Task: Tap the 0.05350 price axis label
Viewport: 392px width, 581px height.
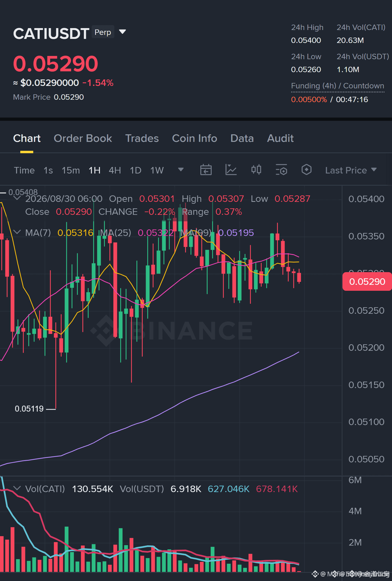Action: (x=366, y=236)
